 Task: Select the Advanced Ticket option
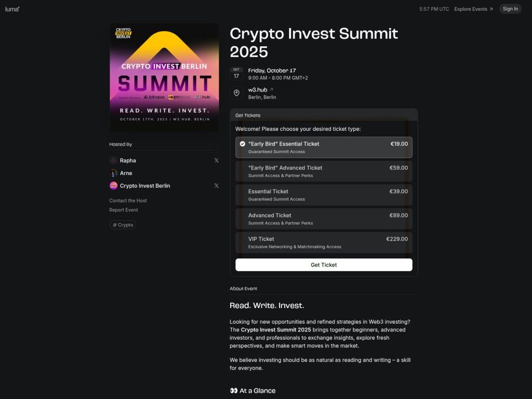click(323, 219)
